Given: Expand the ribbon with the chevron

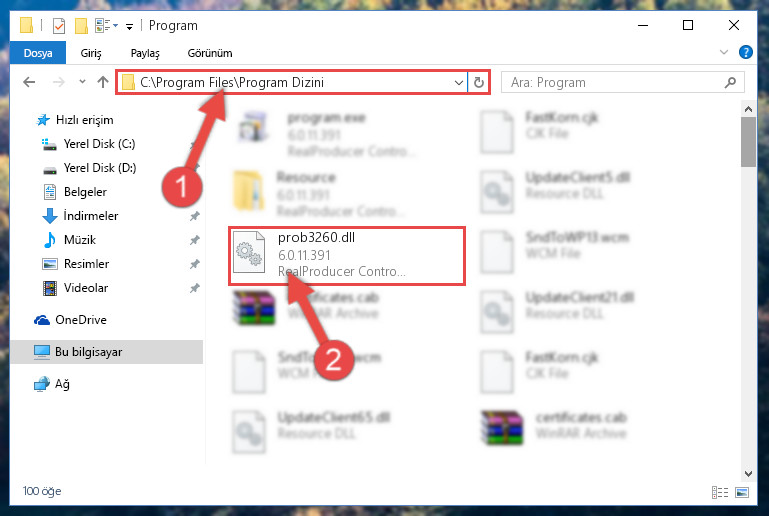Looking at the screenshot, I should pyautogui.click(x=723, y=52).
